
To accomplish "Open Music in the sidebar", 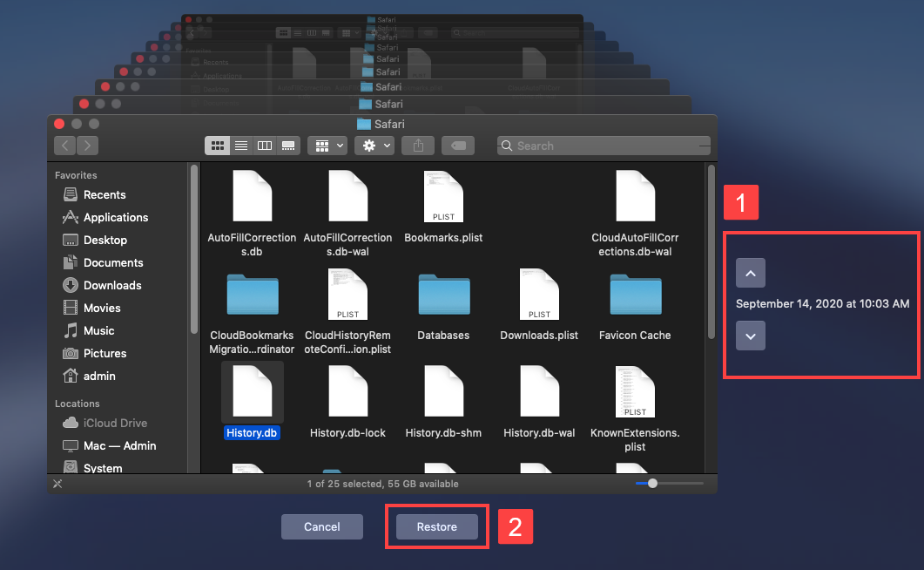I will point(88,330).
